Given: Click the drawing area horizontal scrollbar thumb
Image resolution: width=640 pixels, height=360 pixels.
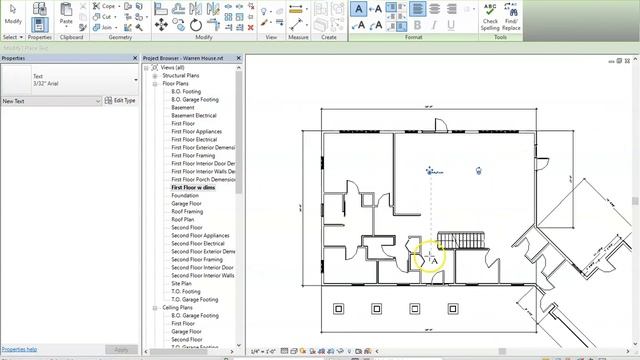Looking at the screenshot, I should [x=502, y=351].
